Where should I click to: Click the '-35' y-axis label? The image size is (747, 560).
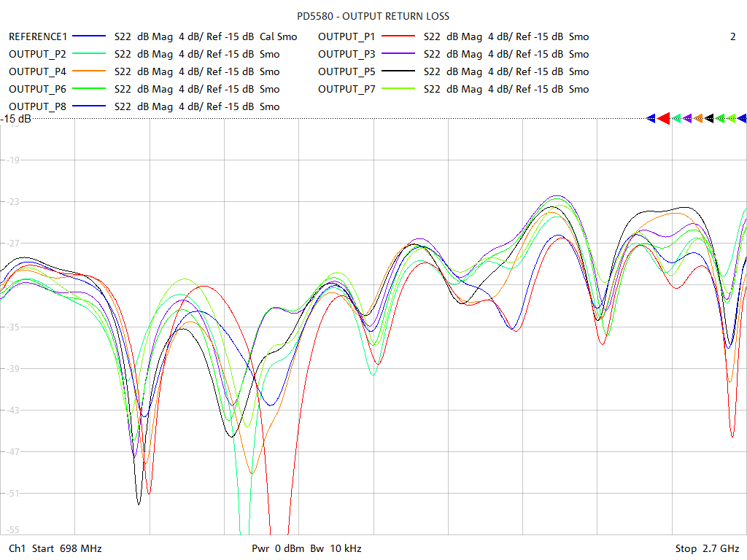pos(12,327)
